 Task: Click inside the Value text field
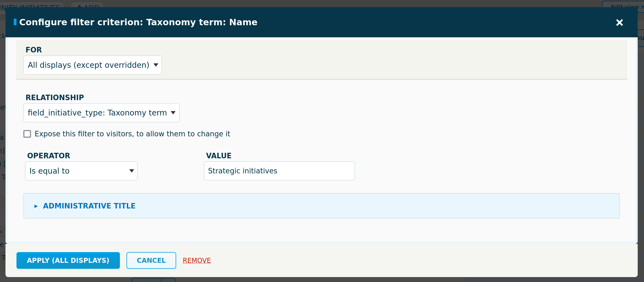pyautogui.click(x=279, y=171)
